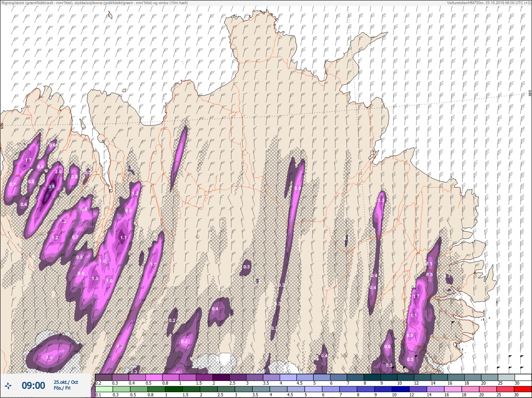
Task: Click the '0.1' label on the lower legend row
Action: coord(98,395)
